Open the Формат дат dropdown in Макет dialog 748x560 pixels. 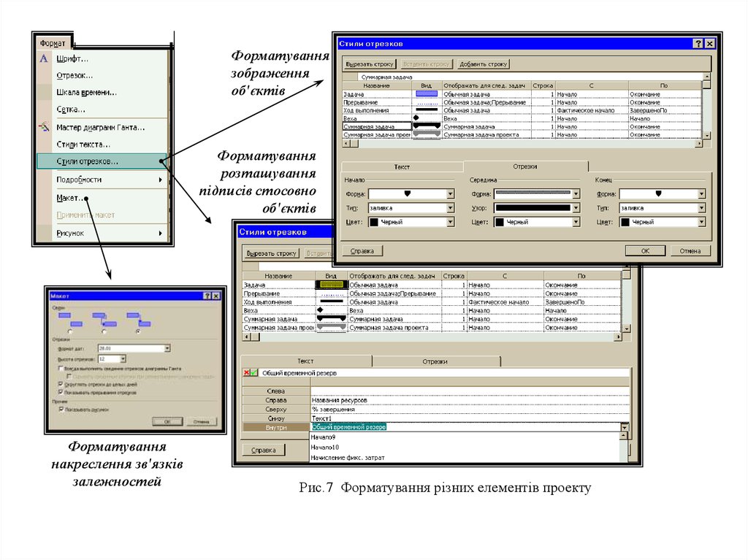[167, 348]
